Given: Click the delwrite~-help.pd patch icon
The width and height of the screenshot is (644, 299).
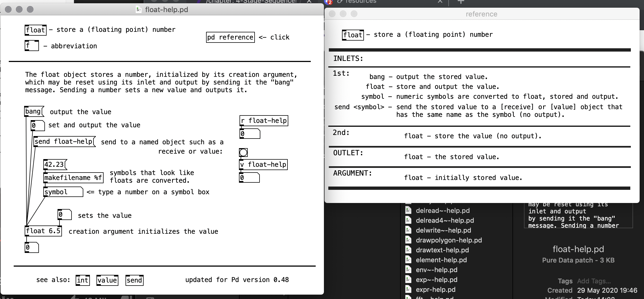Looking at the screenshot, I should point(409,230).
